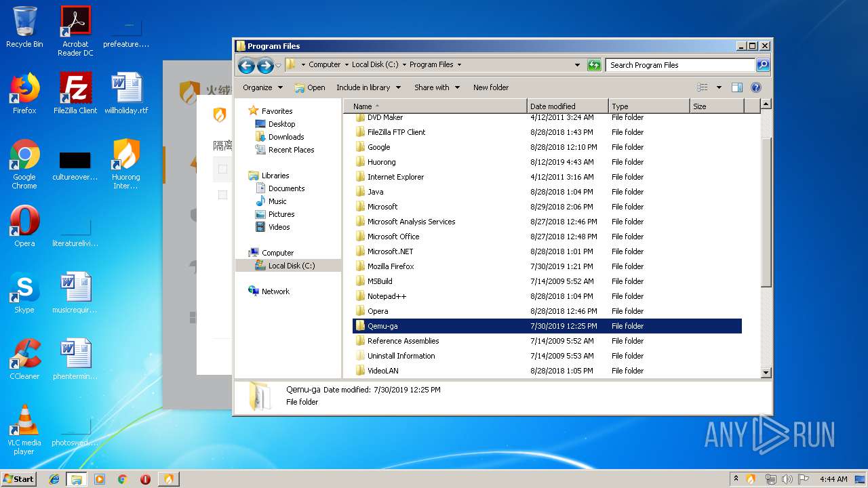The height and width of the screenshot is (488, 868).
Task: Click the Change your view icon
Action: coord(703,87)
